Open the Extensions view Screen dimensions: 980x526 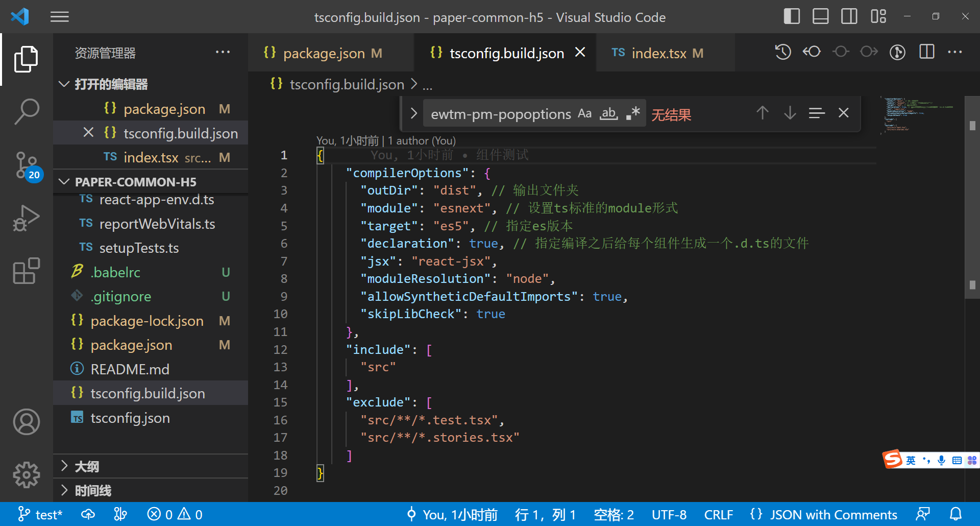click(x=26, y=271)
